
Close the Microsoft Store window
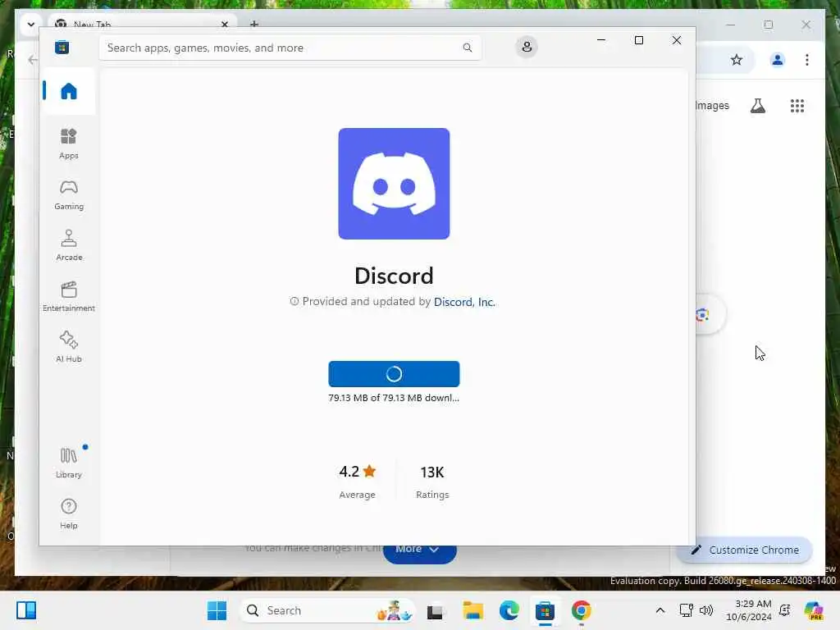pos(677,40)
